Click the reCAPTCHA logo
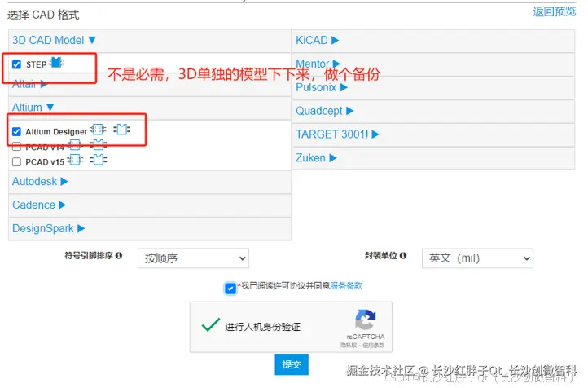 [x=365, y=320]
